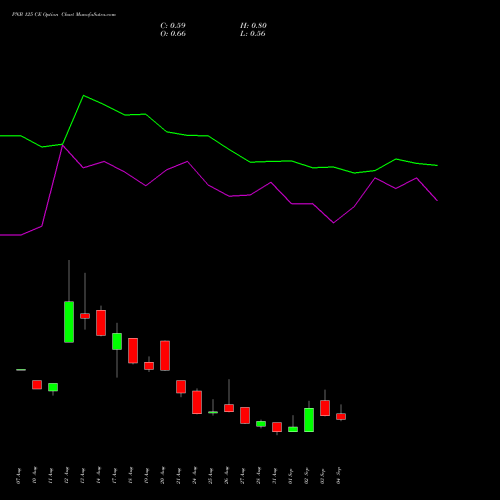Click the 20 Aug date label
The height and width of the screenshot is (500, 500).
pyautogui.click(x=163, y=476)
